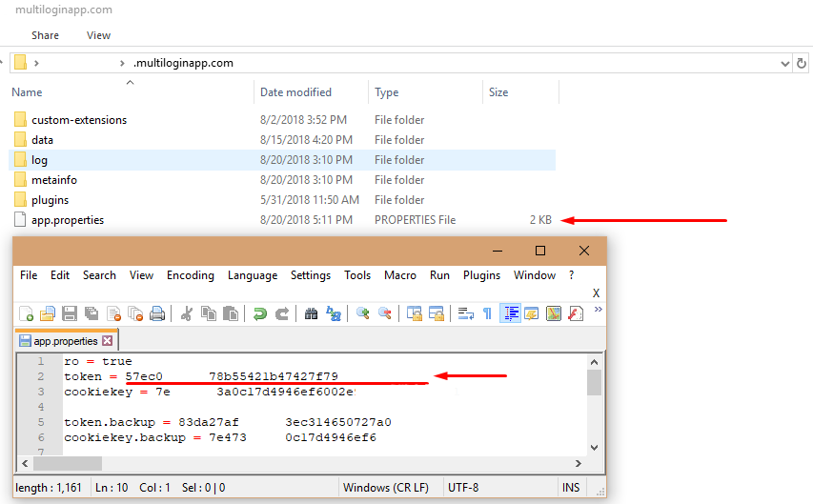
Task: Click the editor's horizontal scrollbar right arrow
Action: (x=579, y=463)
